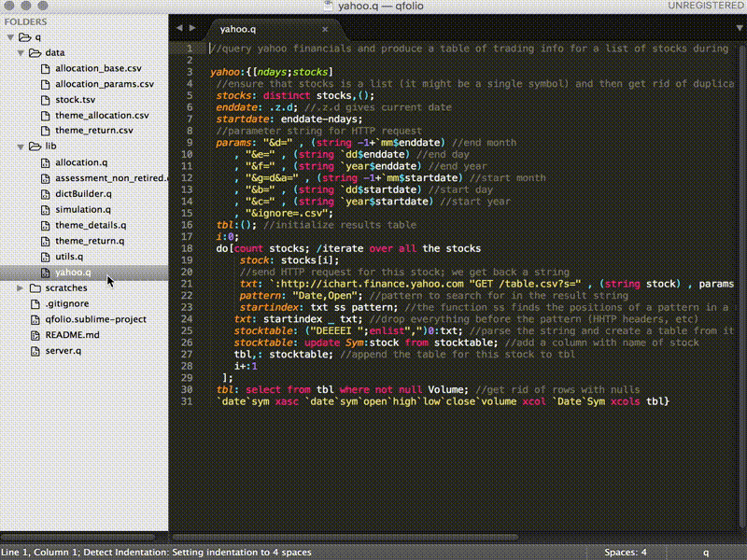Expand the scratches folder arrow
This screenshot has width=747, height=560.
tap(20, 288)
